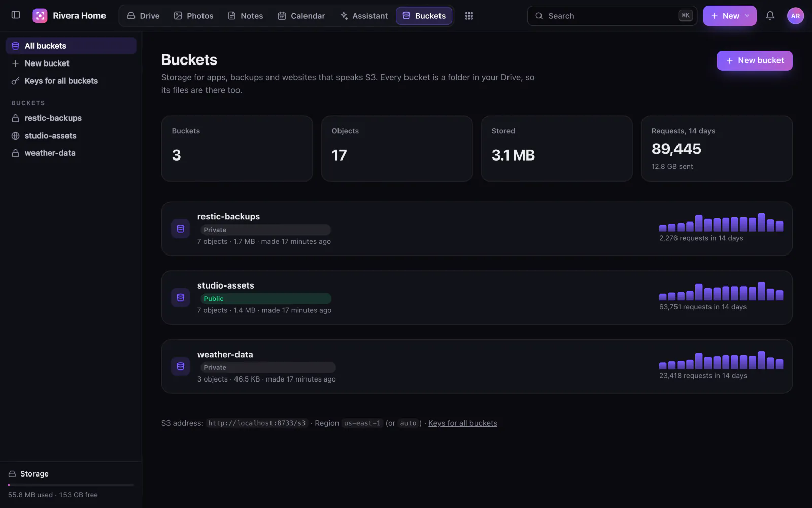Open the apps grid launcher icon
The height and width of the screenshot is (508, 812).
pyautogui.click(x=469, y=16)
